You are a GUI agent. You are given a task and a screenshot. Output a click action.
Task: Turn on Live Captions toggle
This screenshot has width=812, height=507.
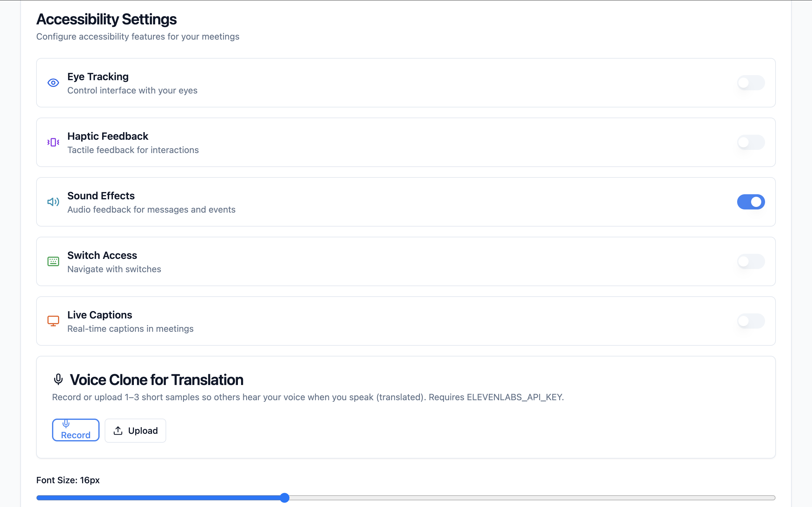point(750,321)
